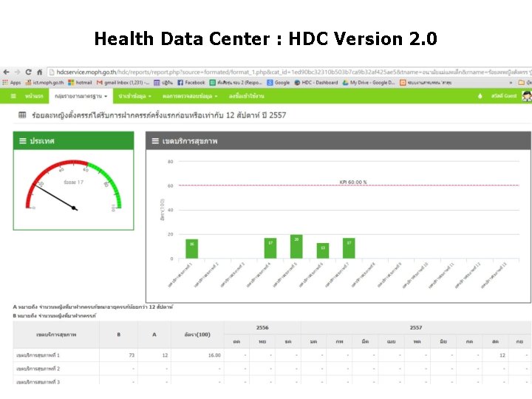Click the gauge needle showing ร้อยละ 17

click(x=55, y=197)
